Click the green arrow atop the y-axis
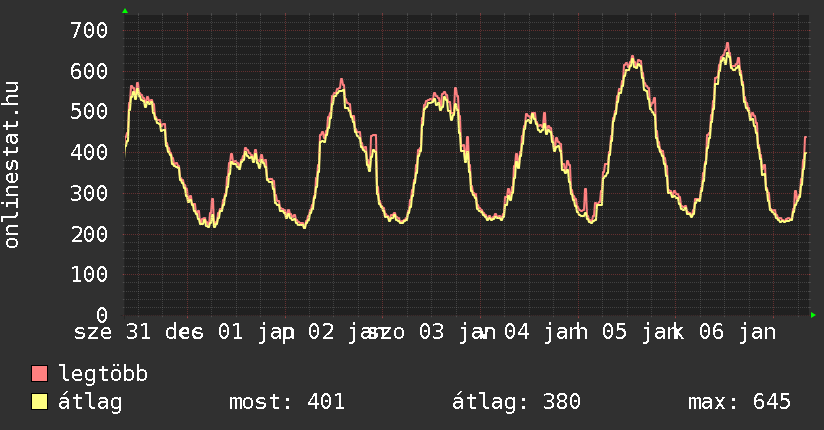 (x=125, y=11)
